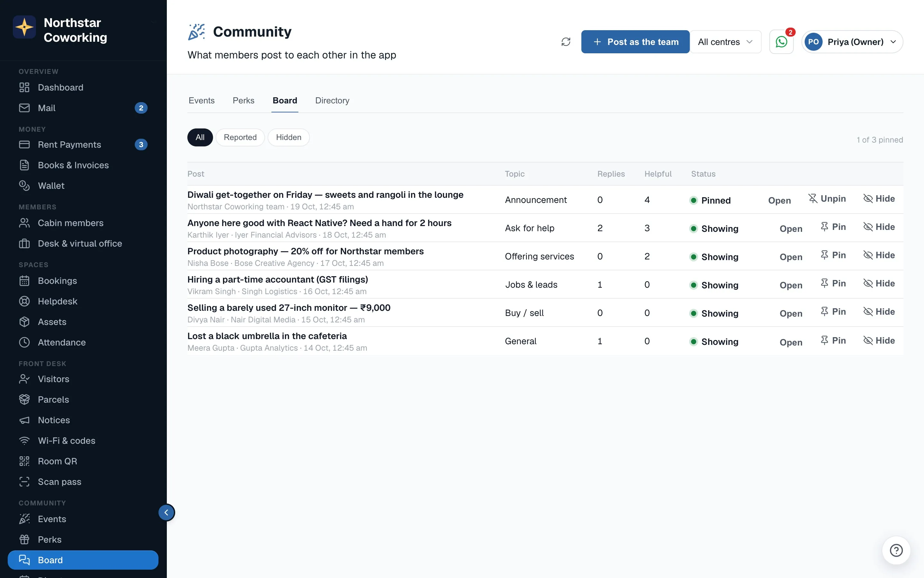The height and width of the screenshot is (578, 924).
Task: Open Attendance in the sidebar
Action: click(83, 343)
